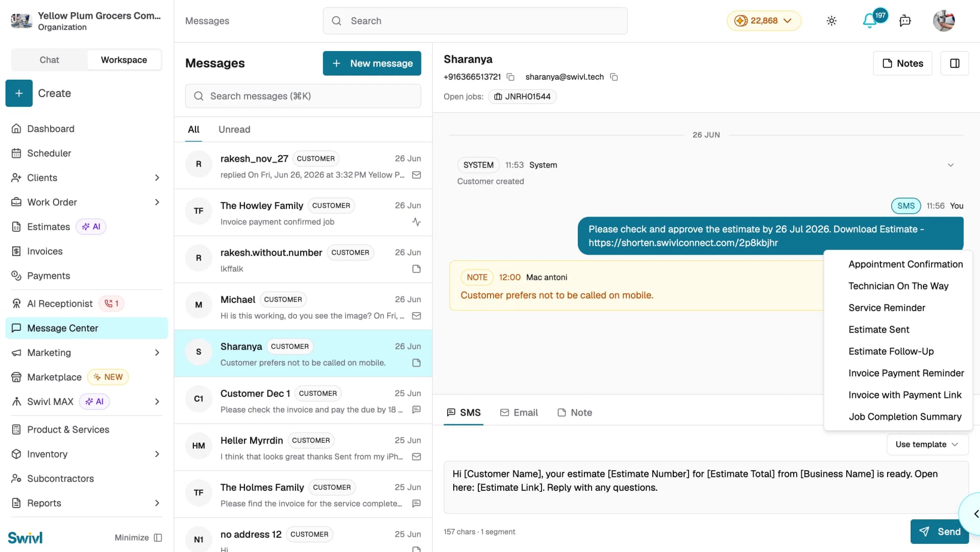The image size is (980, 552).
Task: Open the chat assistant bot icon
Action: pos(905,21)
